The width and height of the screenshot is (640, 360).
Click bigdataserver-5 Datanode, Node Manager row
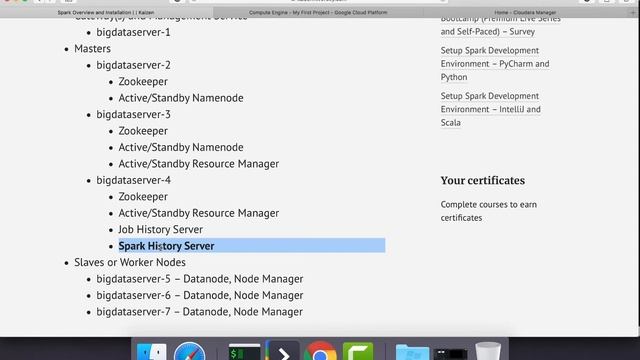[200, 279]
